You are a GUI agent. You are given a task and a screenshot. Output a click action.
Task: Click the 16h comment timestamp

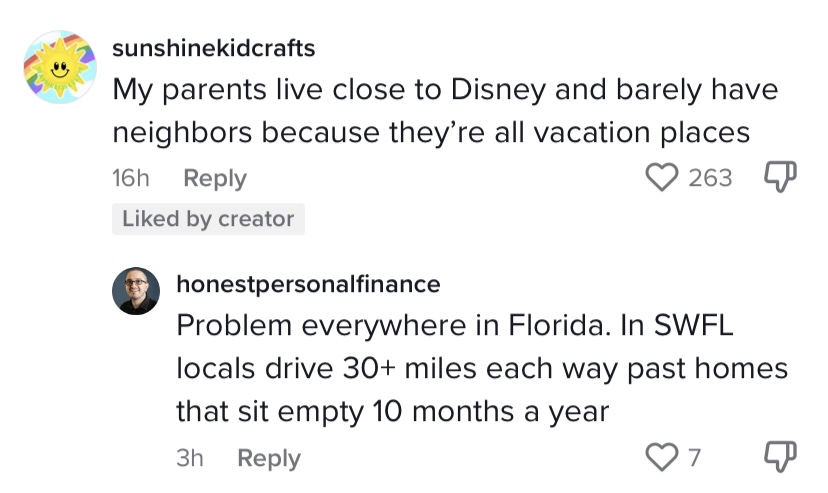tap(130, 178)
